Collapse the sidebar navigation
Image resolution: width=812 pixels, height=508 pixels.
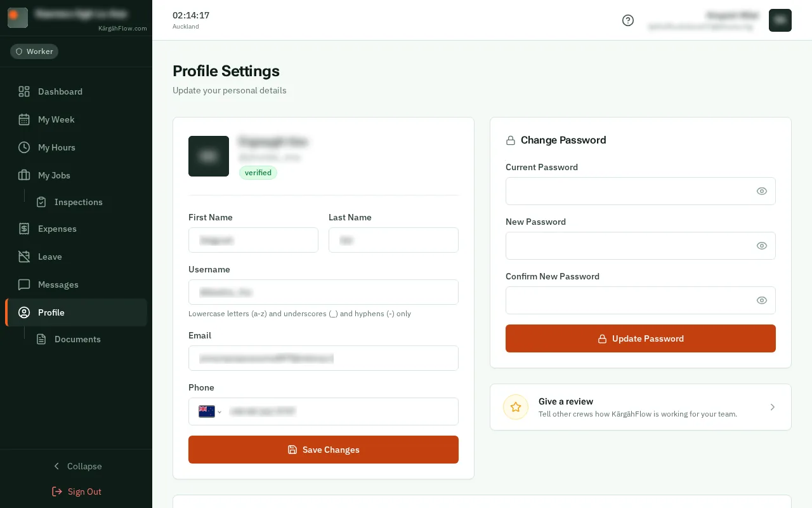[x=76, y=466]
